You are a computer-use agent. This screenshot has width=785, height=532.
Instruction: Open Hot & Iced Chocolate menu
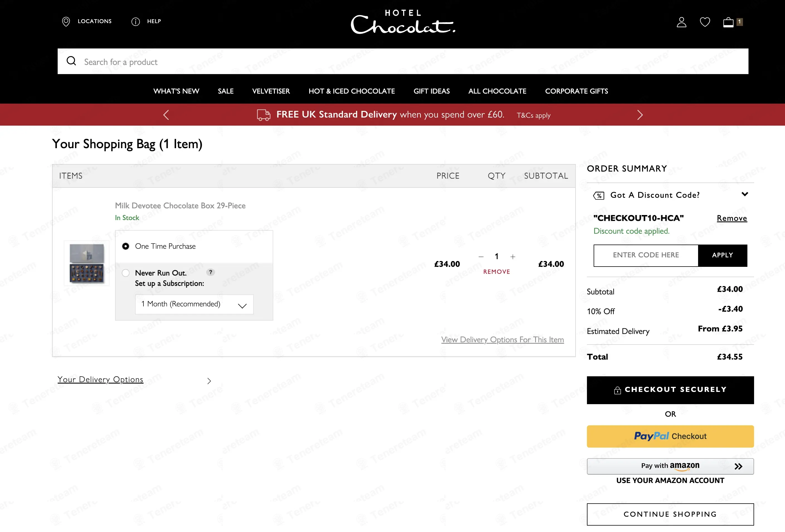click(352, 91)
